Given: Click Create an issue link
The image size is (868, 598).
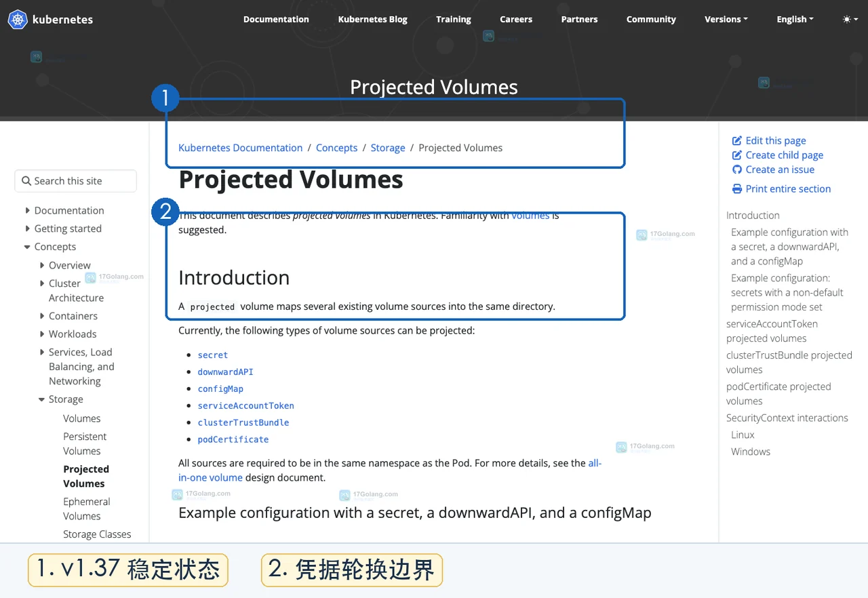Looking at the screenshot, I should click(x=780, y=170).
